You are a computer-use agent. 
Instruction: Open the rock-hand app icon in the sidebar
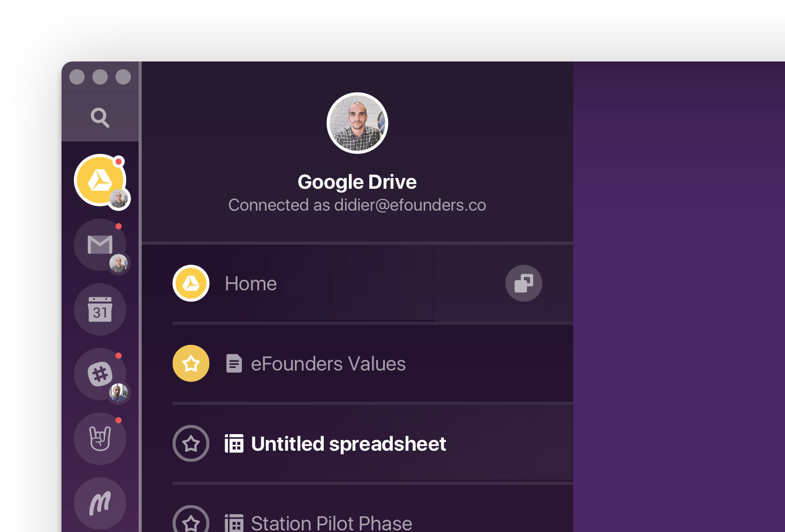(x=100, y=439)
